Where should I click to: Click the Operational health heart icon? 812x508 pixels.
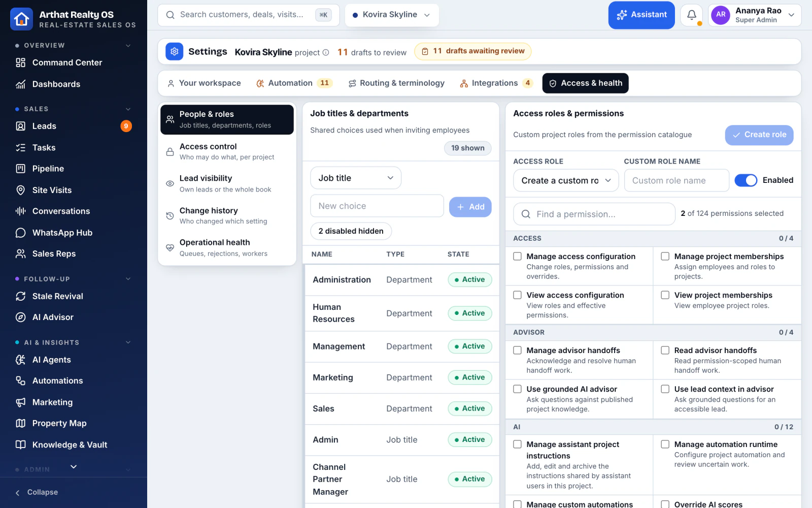point(170,248)
